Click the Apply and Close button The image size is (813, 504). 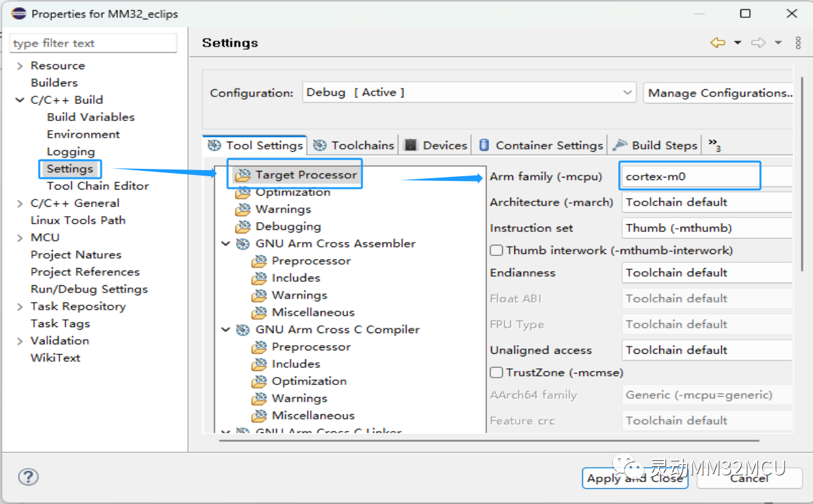[x=635, y=478]
